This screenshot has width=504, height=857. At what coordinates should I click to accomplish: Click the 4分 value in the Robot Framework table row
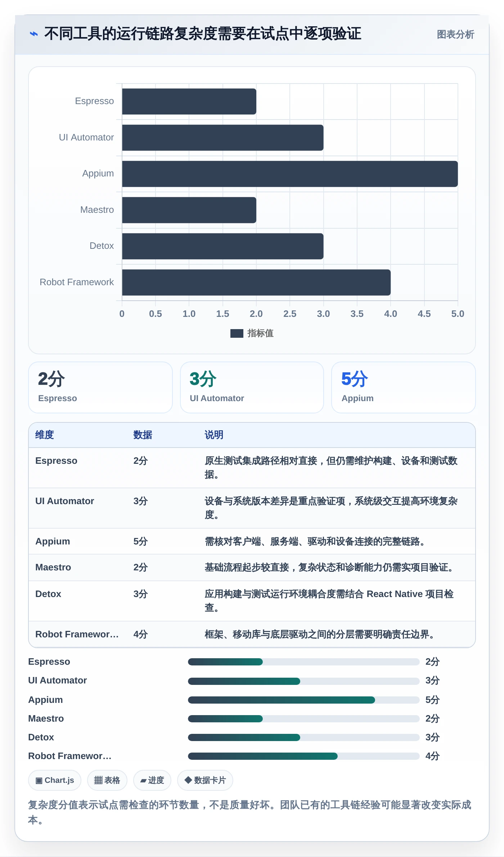[x=140, y=634]
